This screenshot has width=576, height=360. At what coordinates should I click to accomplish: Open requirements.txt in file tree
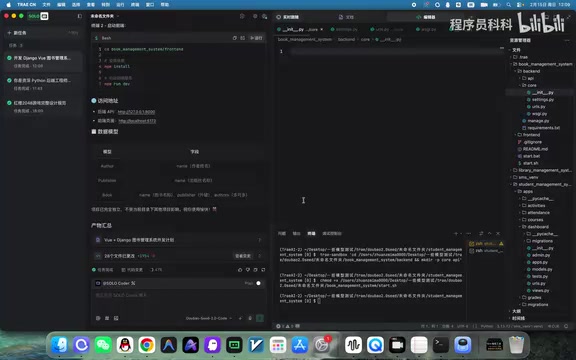click(541, 128)
